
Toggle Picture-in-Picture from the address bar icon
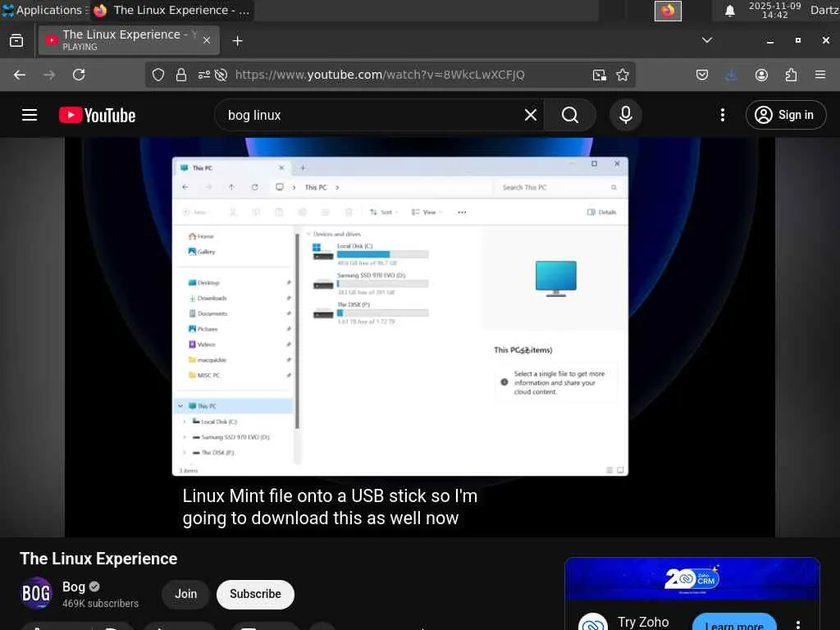click(x=600, y=75)
